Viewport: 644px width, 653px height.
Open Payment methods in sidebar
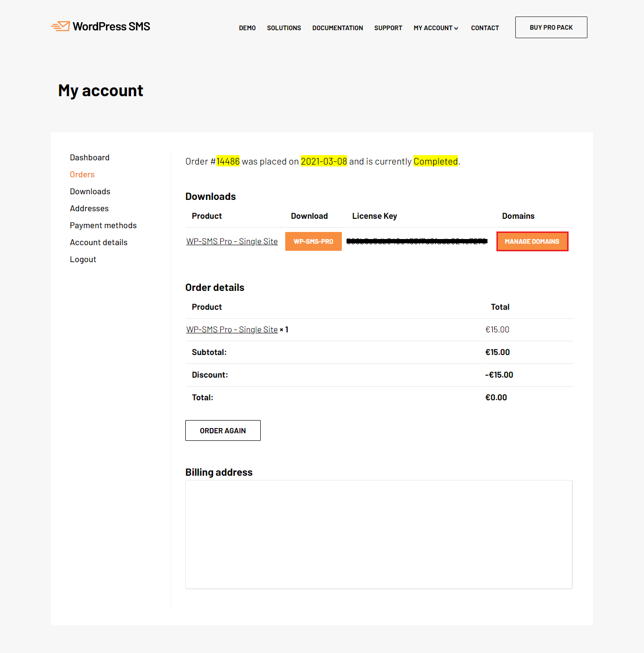click(103, 225)
